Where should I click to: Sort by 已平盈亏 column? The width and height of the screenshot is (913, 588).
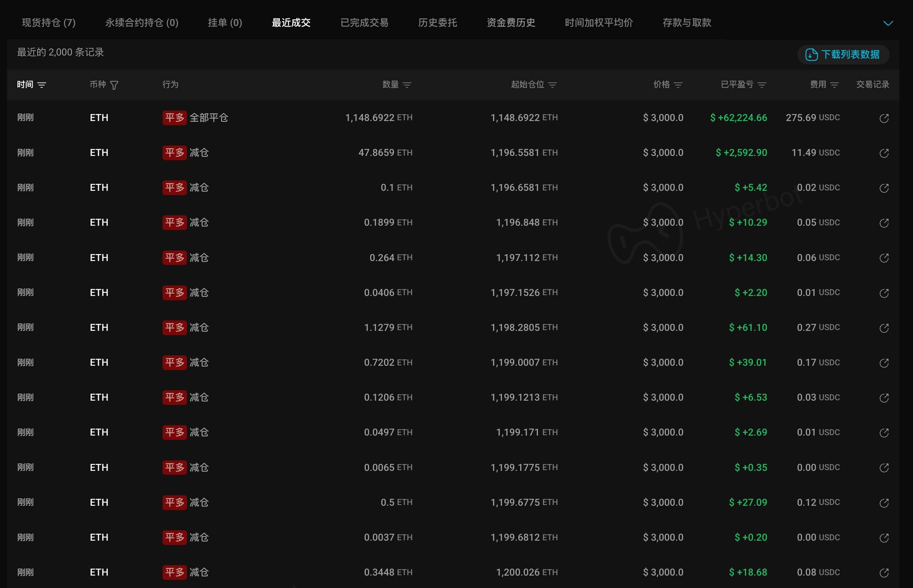click(x=762, y=85)
